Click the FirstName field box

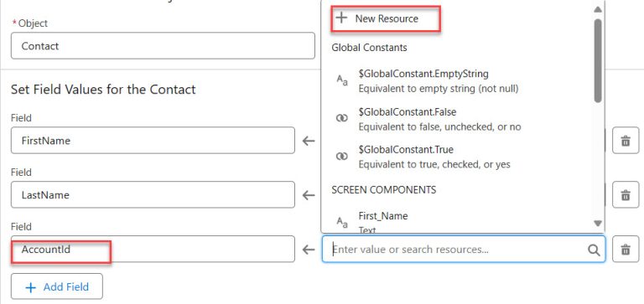(x=153, y=141)
